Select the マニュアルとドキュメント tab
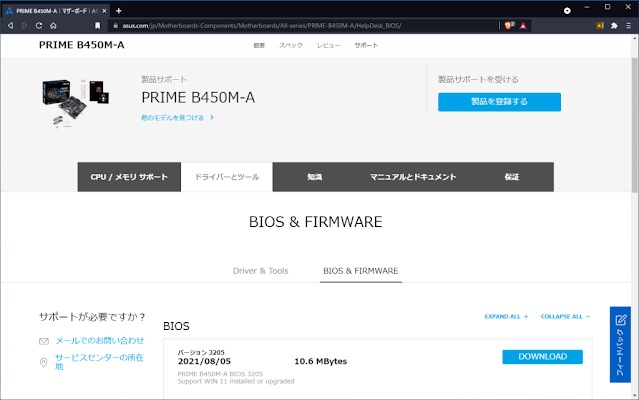 pyautogui.click(x=413, y=177)
